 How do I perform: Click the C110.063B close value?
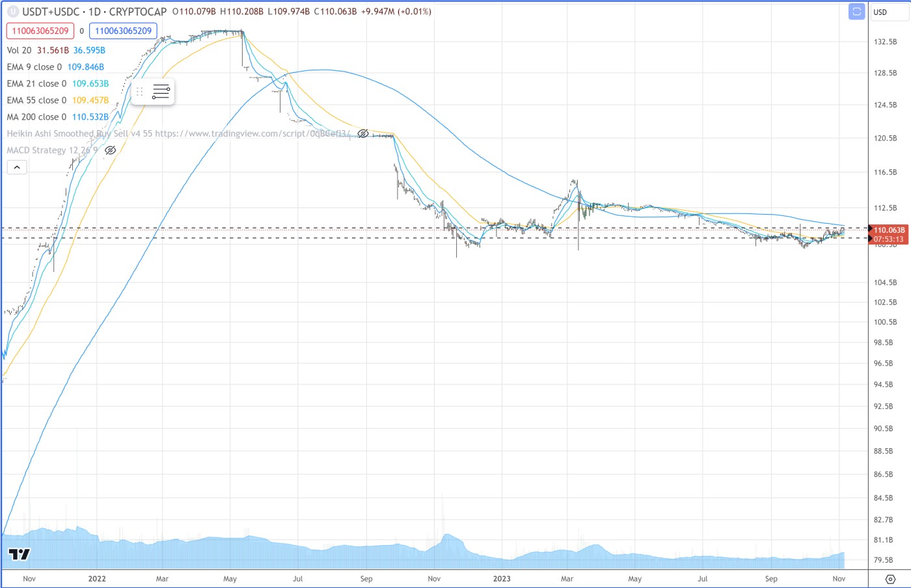(335, 12)
